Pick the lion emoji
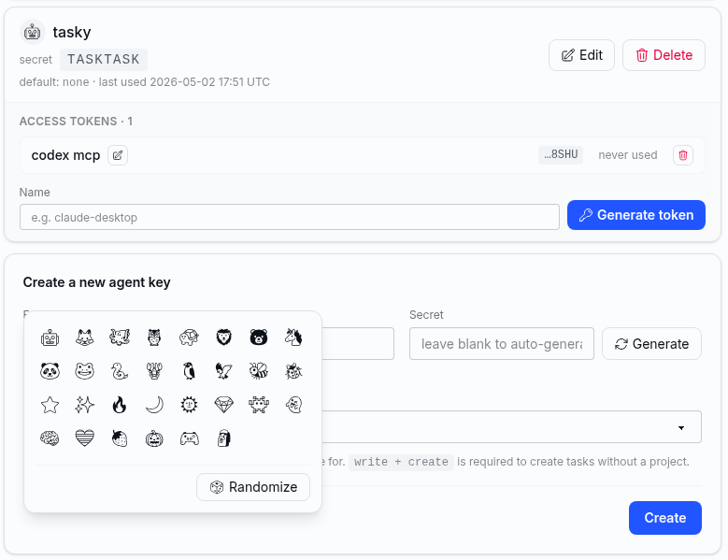728x560 pixels. pos(223,337)
